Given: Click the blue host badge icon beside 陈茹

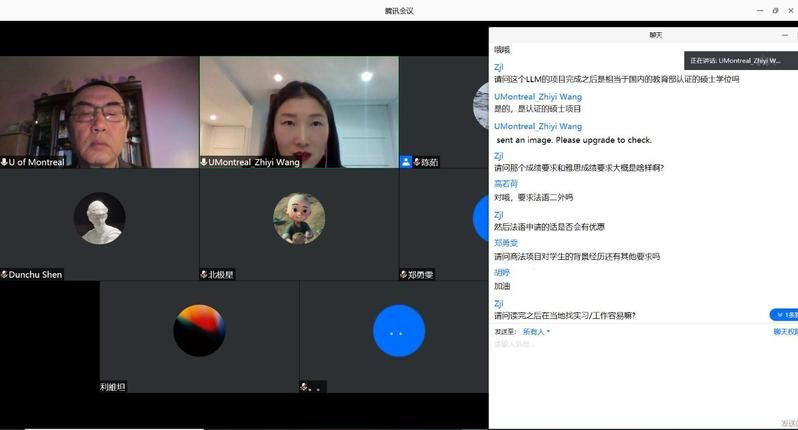Looking at the screenshot, I should [406, 162].
